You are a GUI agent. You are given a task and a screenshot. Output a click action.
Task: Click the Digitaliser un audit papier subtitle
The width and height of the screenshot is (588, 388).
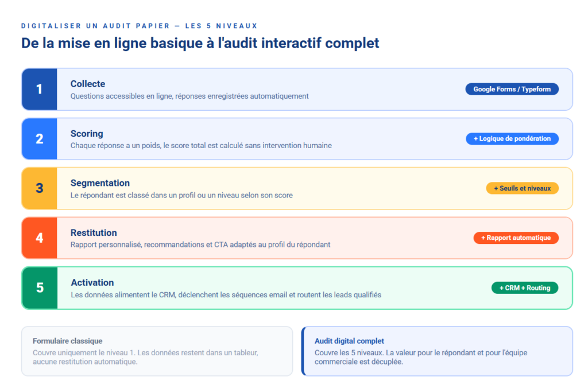139,26
